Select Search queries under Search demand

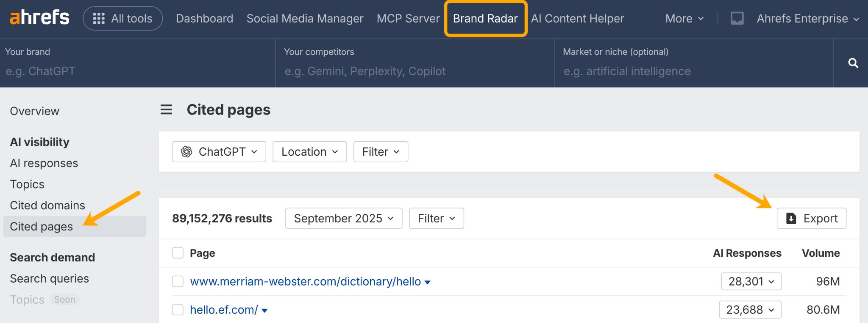(x=49, y=278)
